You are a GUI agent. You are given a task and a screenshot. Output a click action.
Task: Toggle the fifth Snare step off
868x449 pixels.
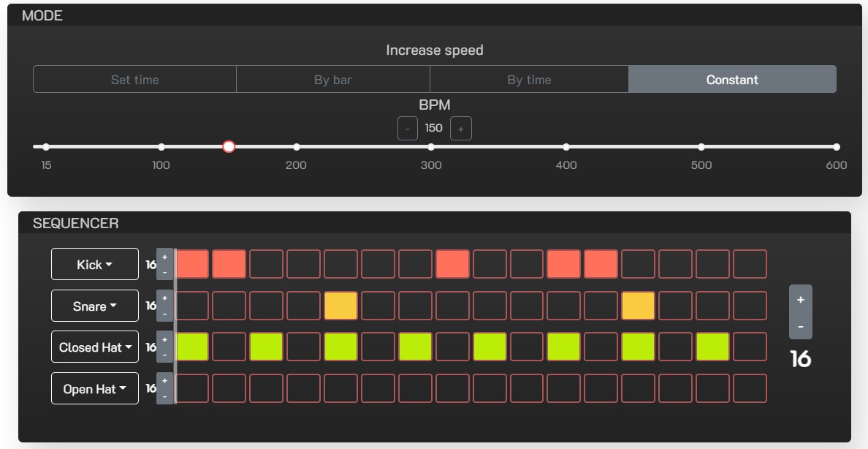(x=340, y=305)
